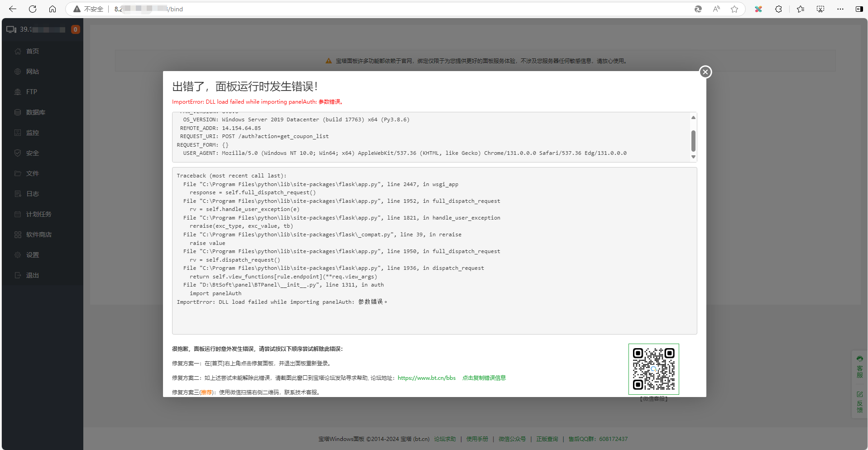Image resolution: width=868 pixels, height=450 pixels.
Task: Open the read-aloud icon in the address bar
Action: (716, 9)
